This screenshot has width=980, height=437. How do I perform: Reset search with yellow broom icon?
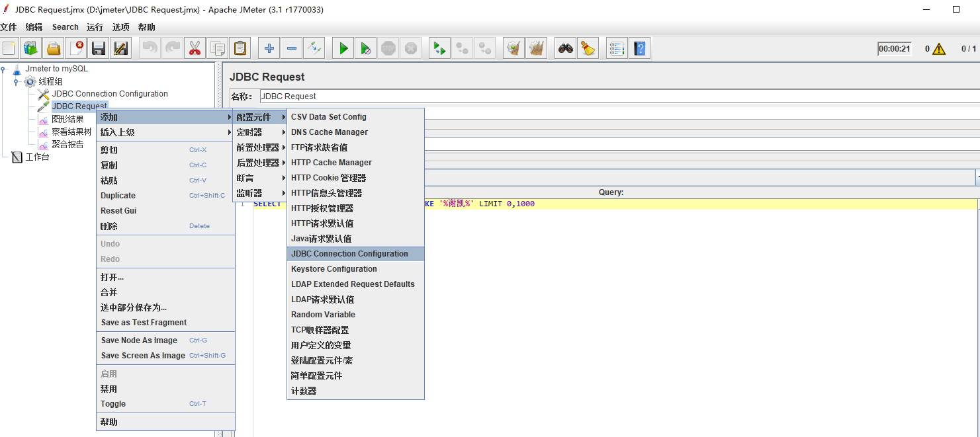click(588, 48)
